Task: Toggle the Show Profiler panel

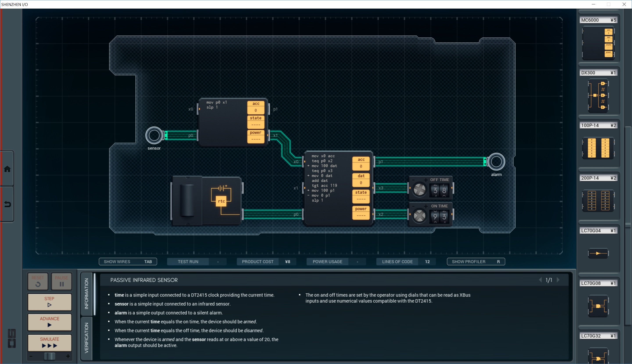Action: pyautogui.click(x=476, y=262)
